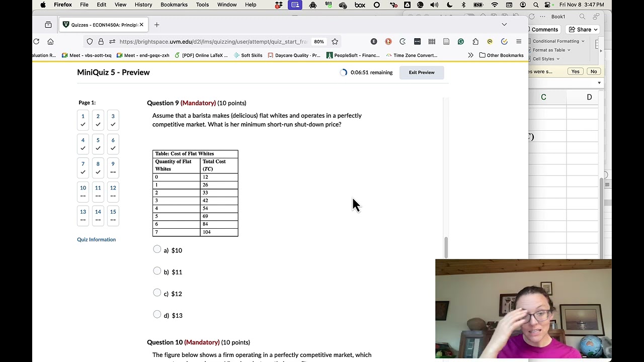Show more bookmarks with the chevron
The image size is (644, 362).
click(x=470, y=55)
